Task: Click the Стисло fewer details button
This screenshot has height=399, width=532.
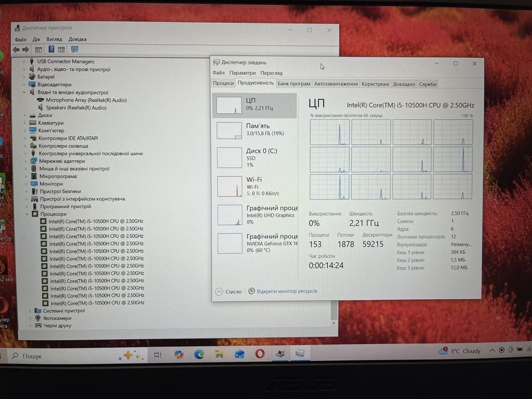Action: [229, 291]
